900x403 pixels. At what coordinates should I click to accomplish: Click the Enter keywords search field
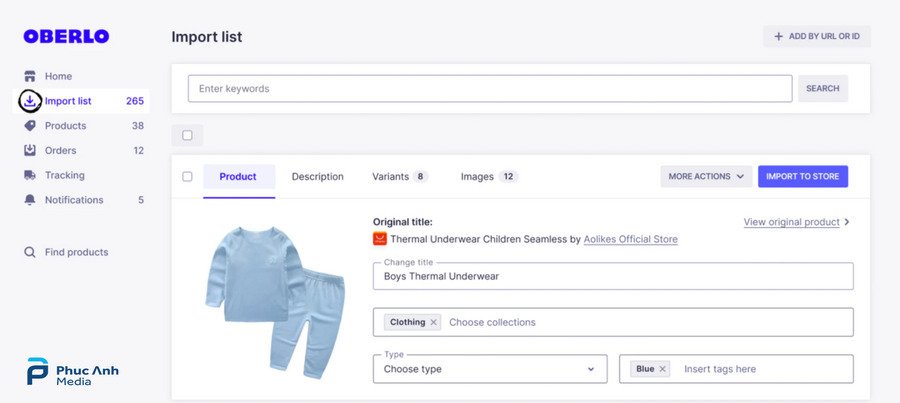coord(490,89)
